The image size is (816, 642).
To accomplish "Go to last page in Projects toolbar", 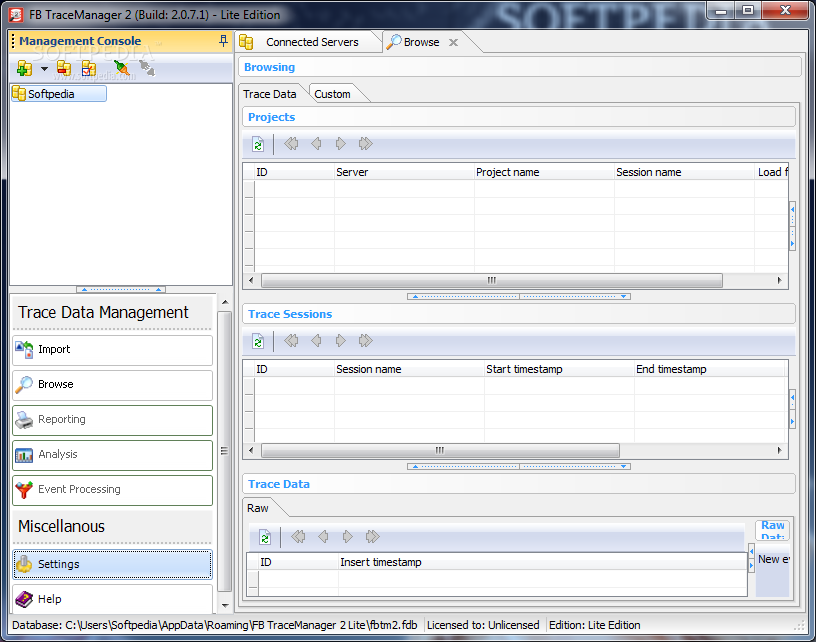I will [x=366, y=144].
